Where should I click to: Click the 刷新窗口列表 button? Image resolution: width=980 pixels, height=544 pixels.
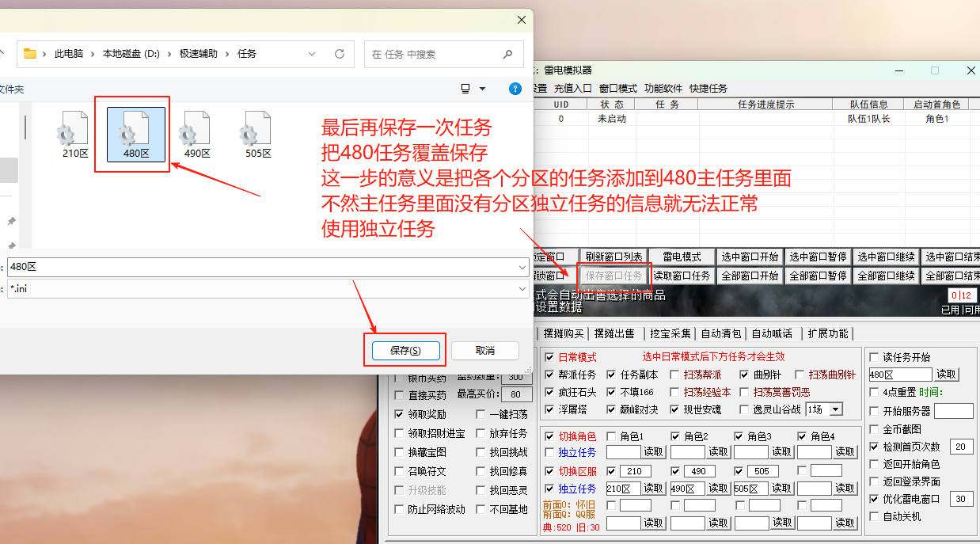[x=614, y=257]
